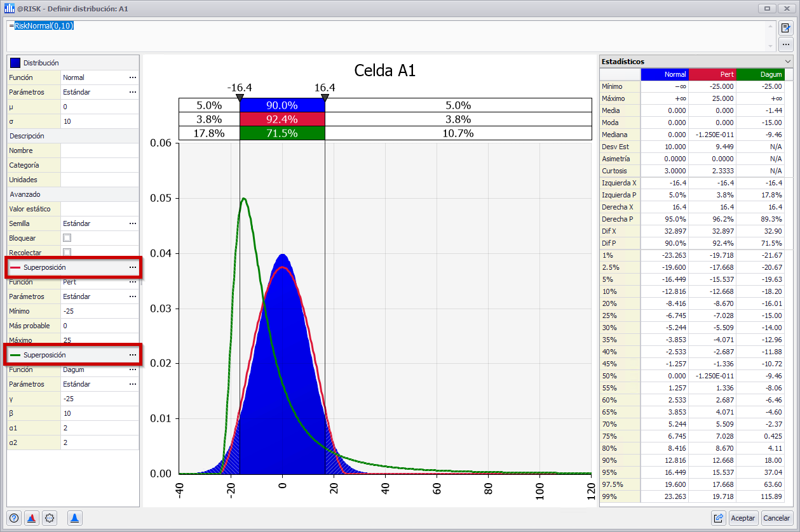Enable the Bloquear checkbox
This screenshot has height=532, width=800.
coord(67,238)
